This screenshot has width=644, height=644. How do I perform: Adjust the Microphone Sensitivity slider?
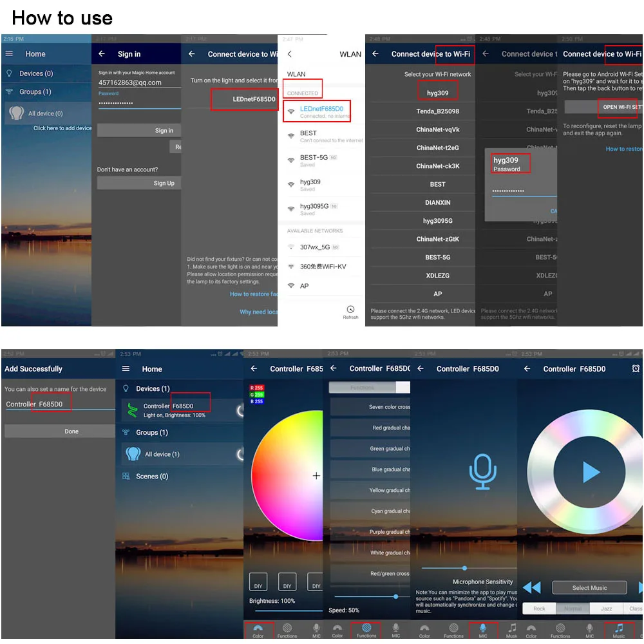pyautogui.click(x=469, y=568)
